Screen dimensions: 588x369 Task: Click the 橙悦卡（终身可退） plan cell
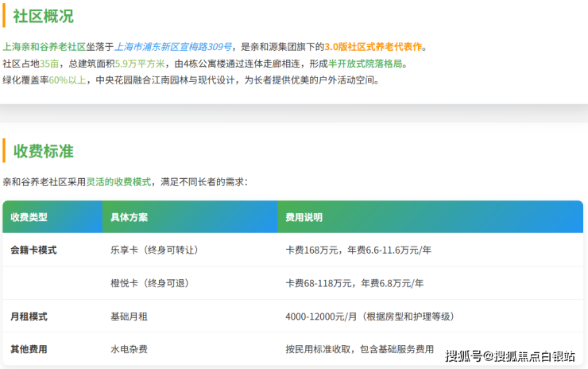[149, 283]
